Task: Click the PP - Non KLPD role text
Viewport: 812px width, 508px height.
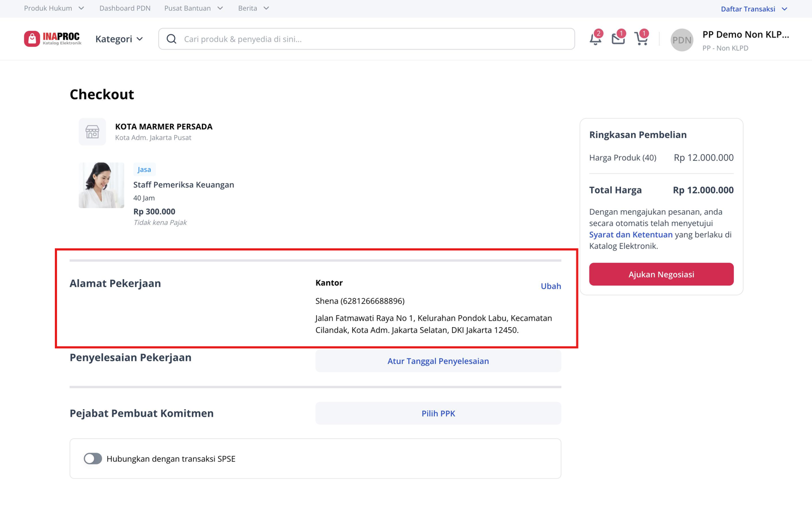Action: pyautogui.click(x=725, y=48)
